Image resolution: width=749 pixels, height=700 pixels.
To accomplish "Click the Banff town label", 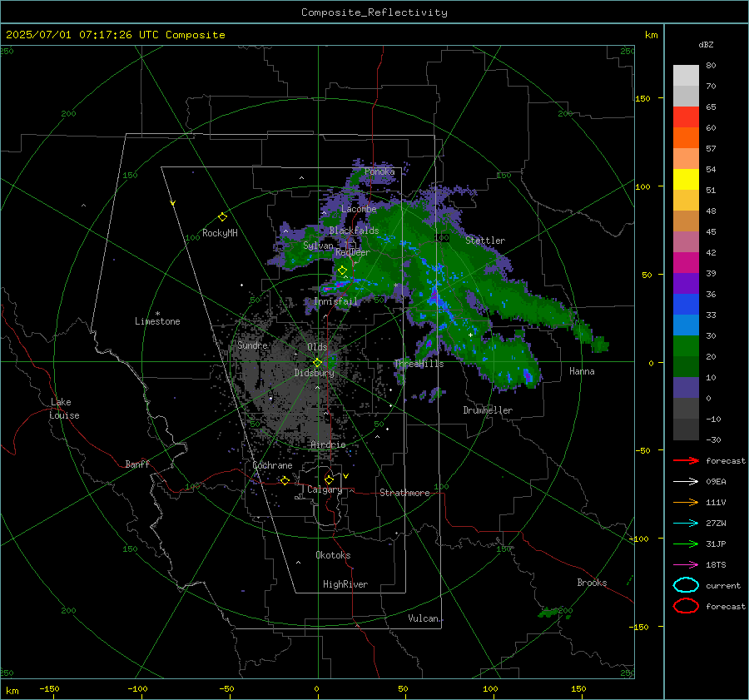I will point(137,464).
